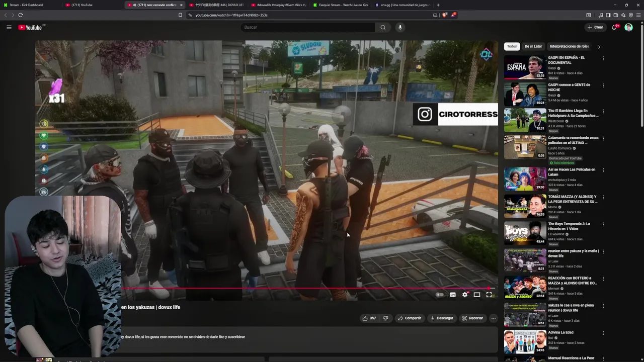644x362 pixels.
Task: Open options for Tito El Bambino video
Action: pyautogui.click(x=603, y=111)
